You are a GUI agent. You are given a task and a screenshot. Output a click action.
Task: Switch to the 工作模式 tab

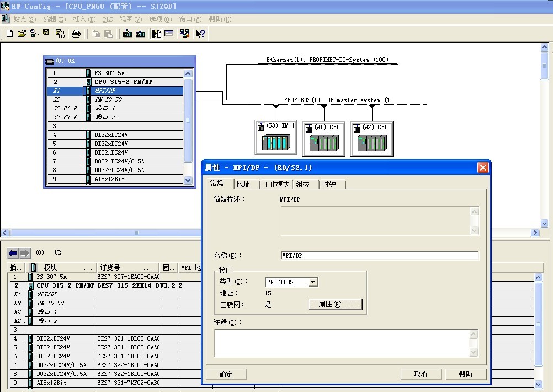point(276,184)
